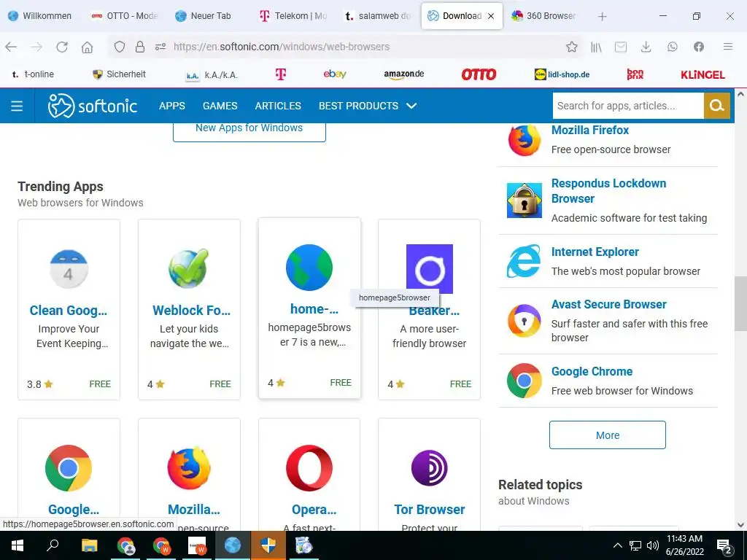This screenshot has height=560, width=747.
Task: Click the Tor Browser purple icon
Action: [x=429, y=468]
